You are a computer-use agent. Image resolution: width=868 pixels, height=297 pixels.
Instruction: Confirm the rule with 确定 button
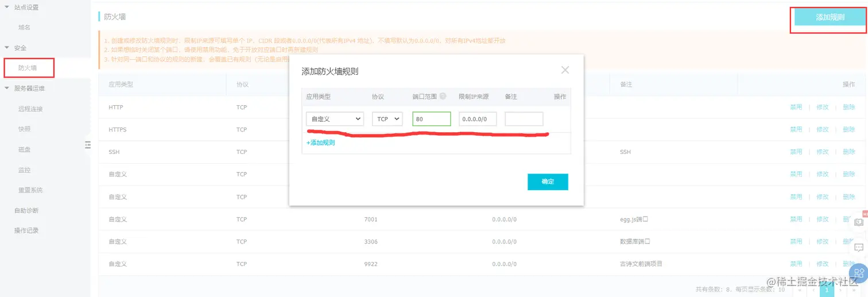coord(548,182)
